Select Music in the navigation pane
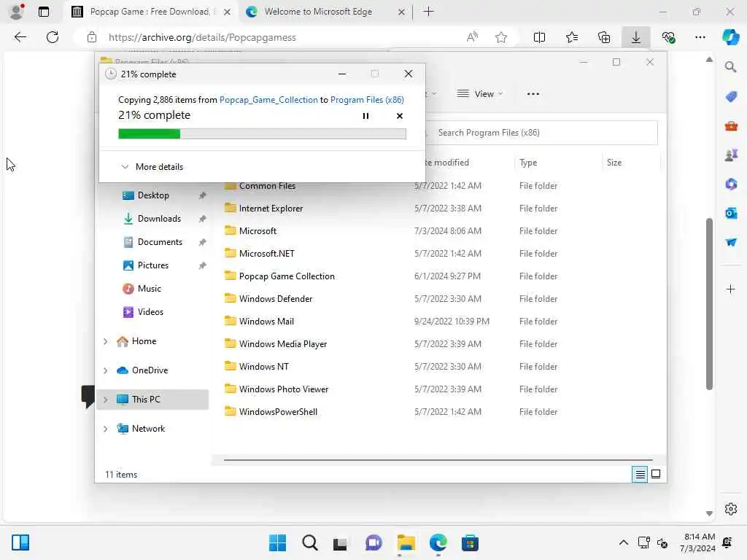 coord(149,289)
